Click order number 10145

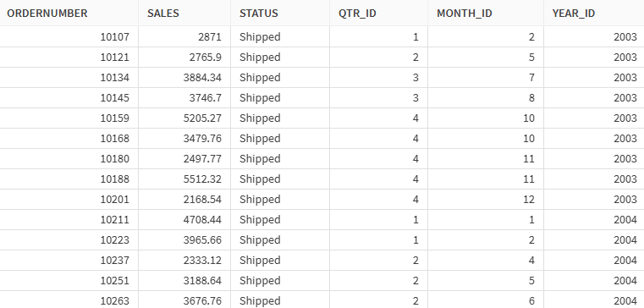[x=114, y=98]
